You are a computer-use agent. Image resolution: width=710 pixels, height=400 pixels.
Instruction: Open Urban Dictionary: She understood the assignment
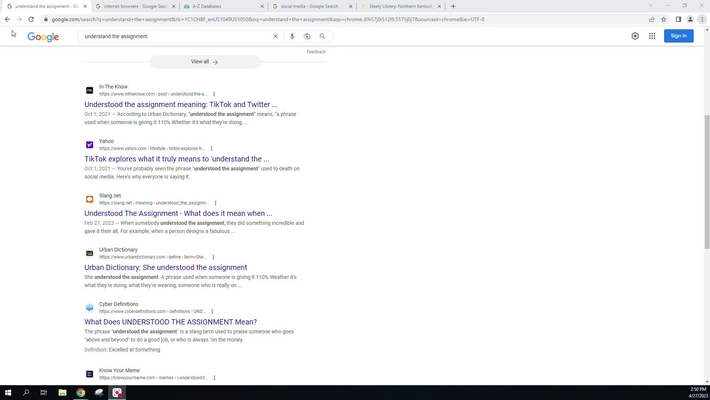[x=165, y=268]
